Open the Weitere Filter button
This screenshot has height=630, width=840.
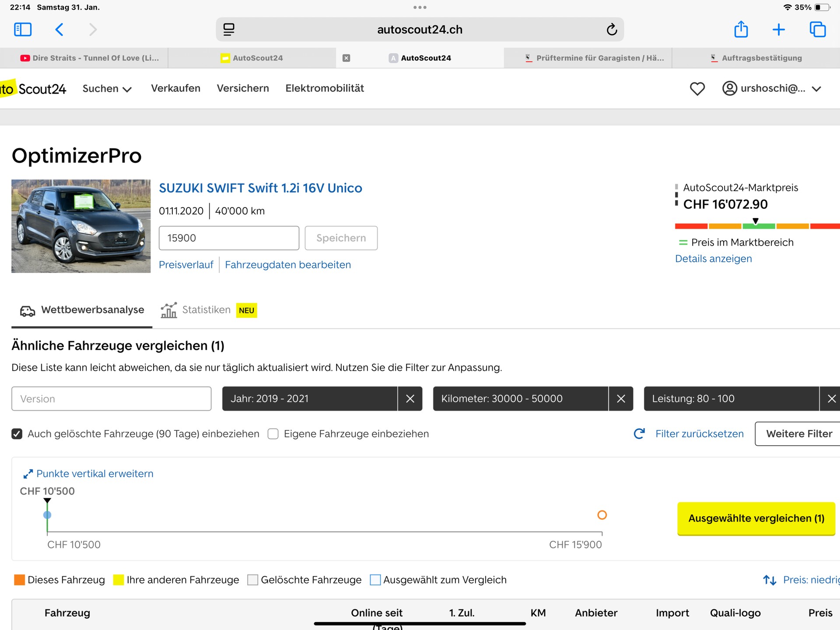pyautogui.click(x=798, y=434)
